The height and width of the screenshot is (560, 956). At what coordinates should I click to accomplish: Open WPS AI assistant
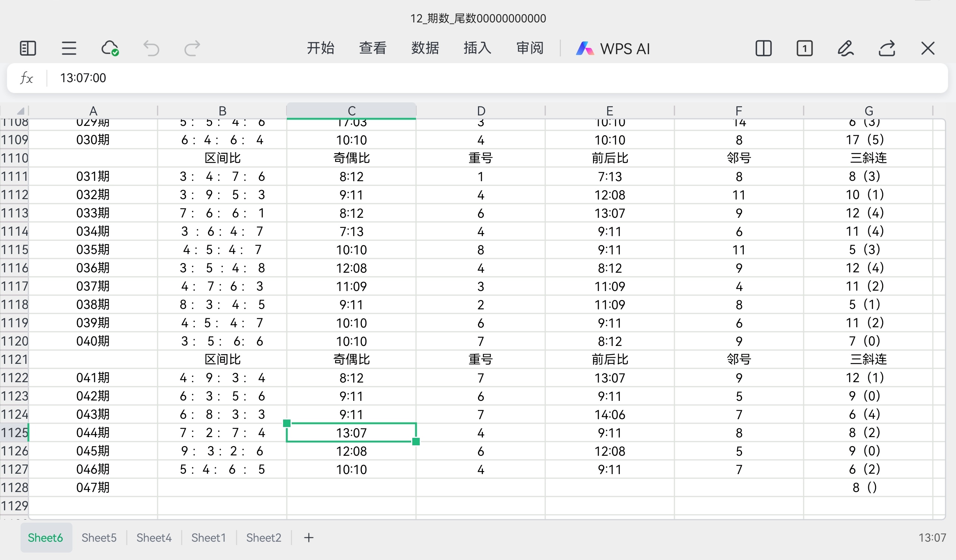[x=613, y=49]
